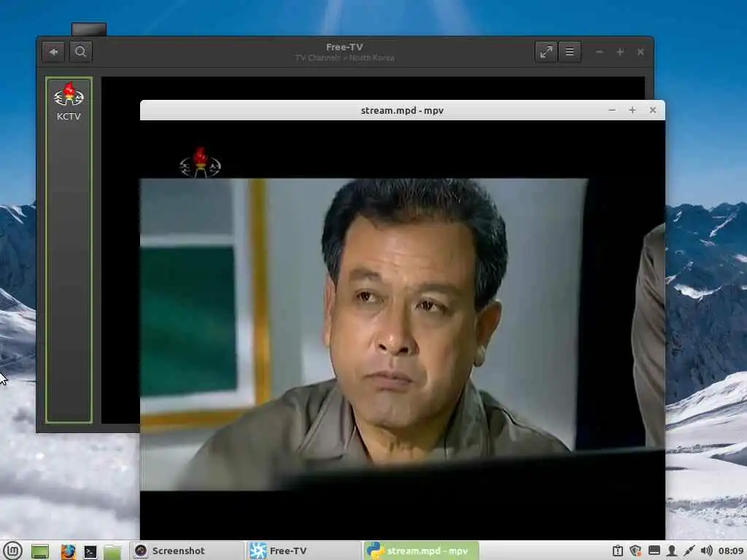The height and width of the screenshot is (560, 747).
Task: Toggle fullscreen in Free-TV header
Action: tap(546, 52)
